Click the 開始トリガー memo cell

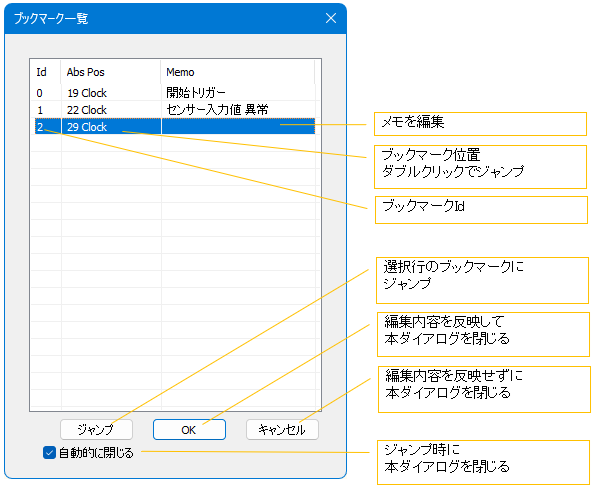[x=238, y=93]
